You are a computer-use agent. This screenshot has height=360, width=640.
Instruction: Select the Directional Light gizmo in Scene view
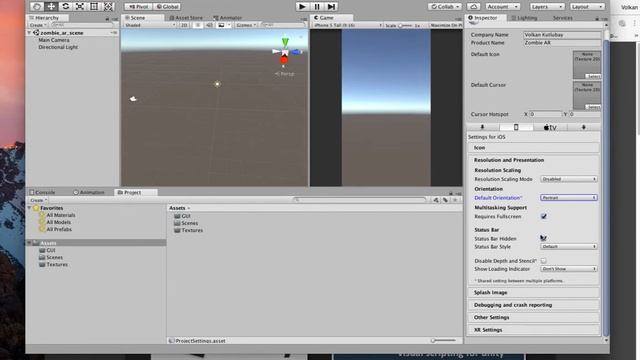(x=217, y=84)
